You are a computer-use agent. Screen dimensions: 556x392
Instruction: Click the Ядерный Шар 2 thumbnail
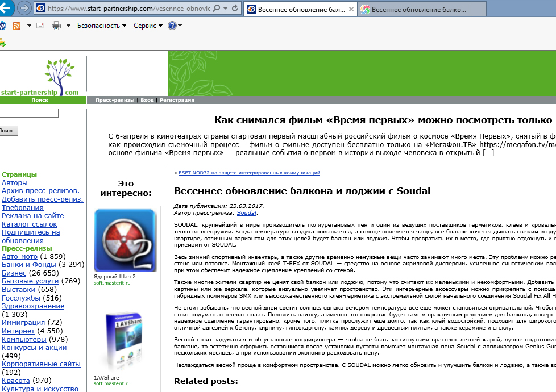tap(125, 241)
